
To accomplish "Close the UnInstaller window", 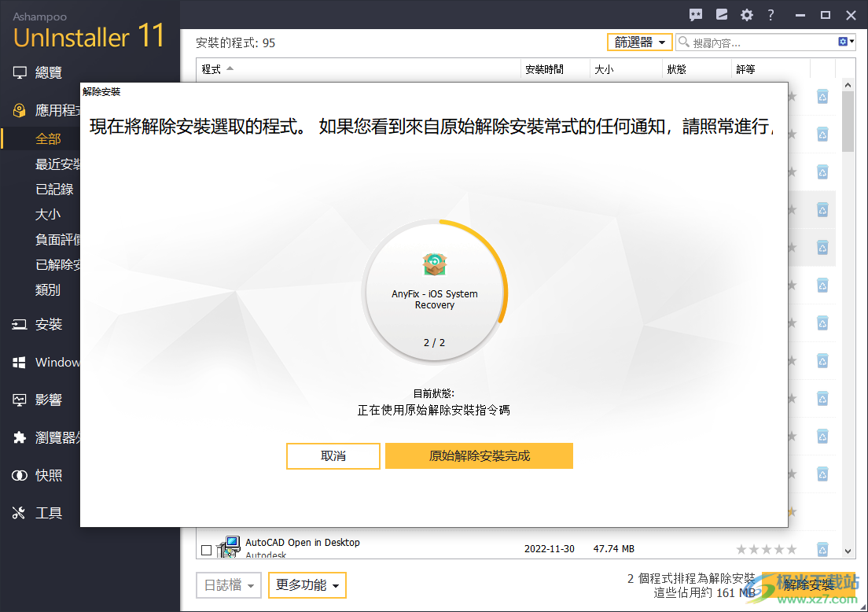I will click(851, 15).
